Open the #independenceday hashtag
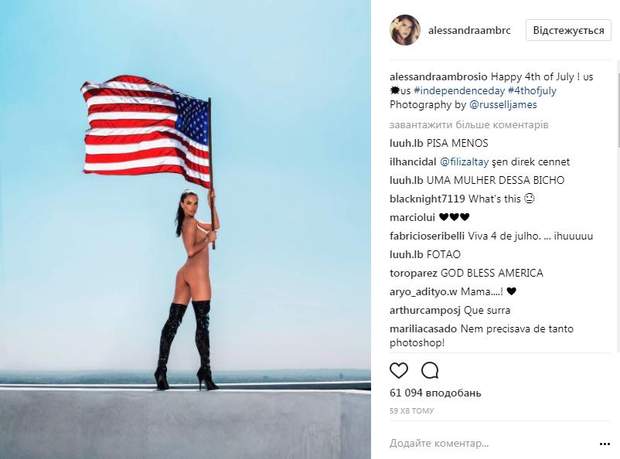 click(459, 91)
